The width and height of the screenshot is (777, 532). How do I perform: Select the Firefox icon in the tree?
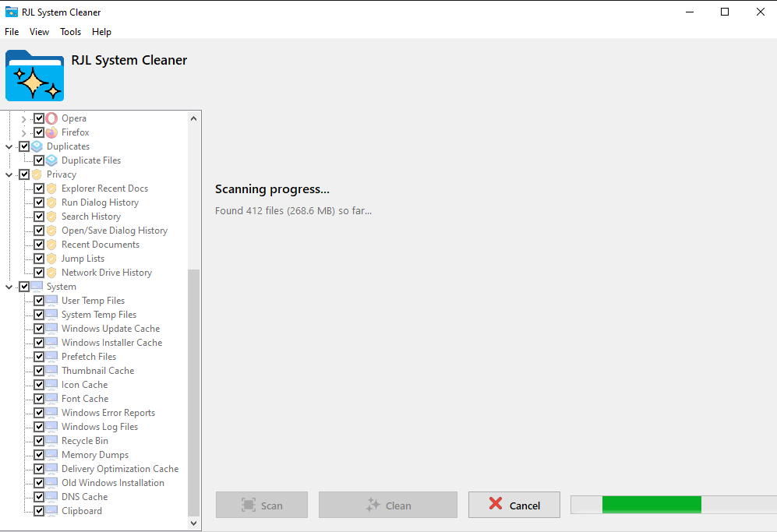coord(51,132)
